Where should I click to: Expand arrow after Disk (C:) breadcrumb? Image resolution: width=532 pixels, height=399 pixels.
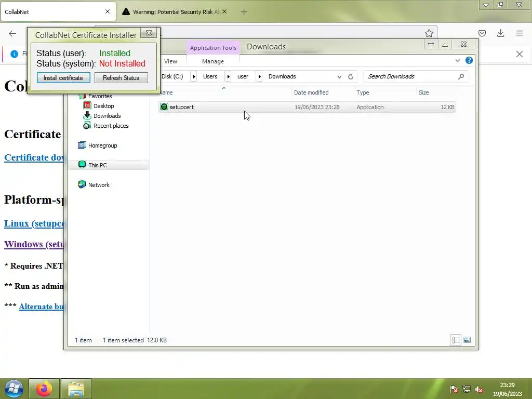(x=194, y=76)
